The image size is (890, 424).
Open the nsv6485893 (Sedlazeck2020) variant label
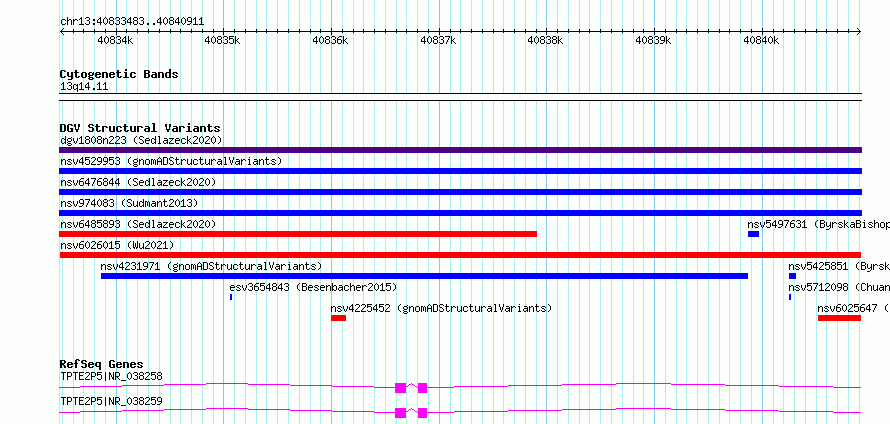(138, 224)
